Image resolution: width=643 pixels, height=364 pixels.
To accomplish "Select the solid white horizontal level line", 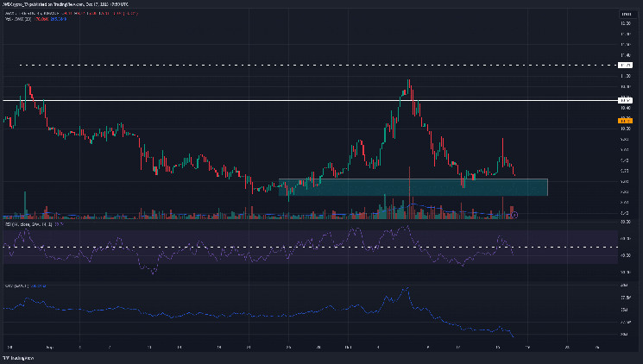I will [x=310, y=100].
